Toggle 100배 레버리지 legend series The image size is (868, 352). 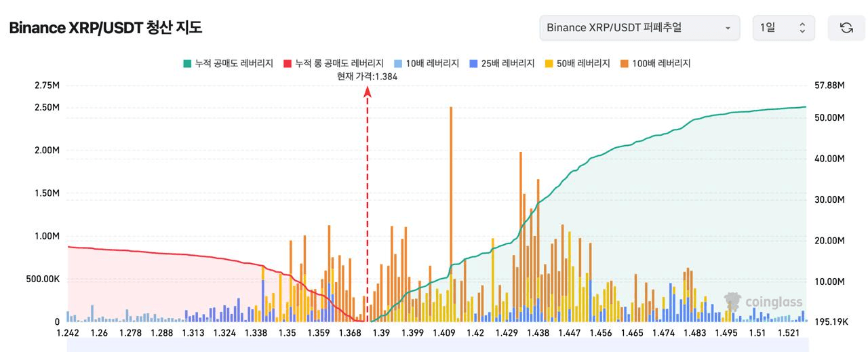(x=655, y=63)
